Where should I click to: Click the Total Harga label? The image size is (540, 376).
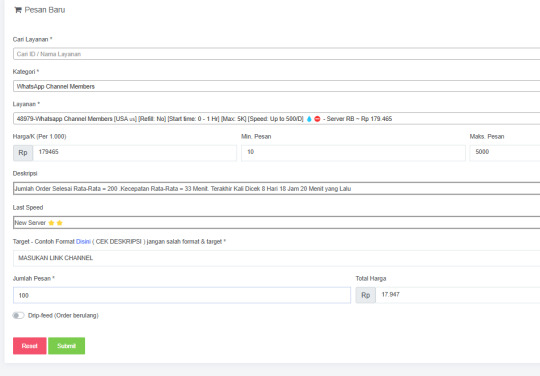click(371, 278)
